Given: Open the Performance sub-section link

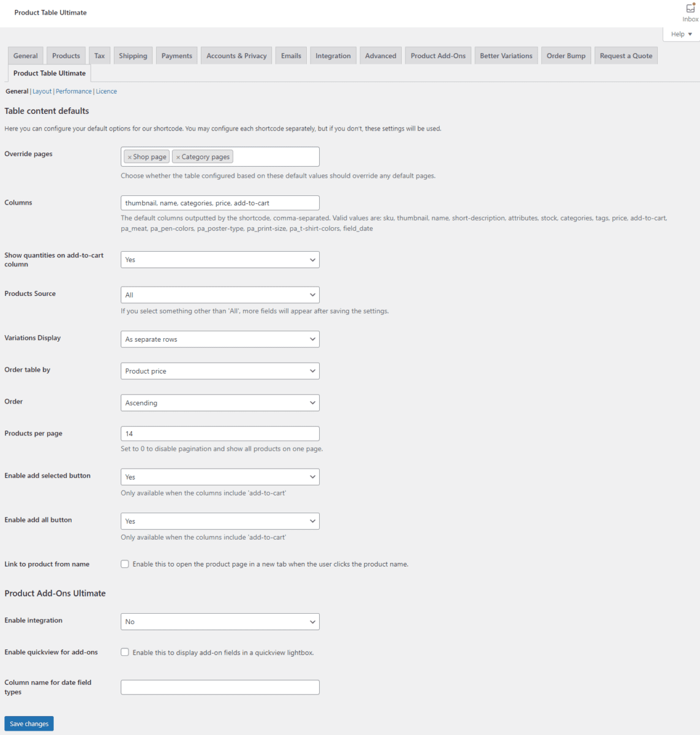Looking at the screenshot, I should pyautogui.click(x=73, y=91).
